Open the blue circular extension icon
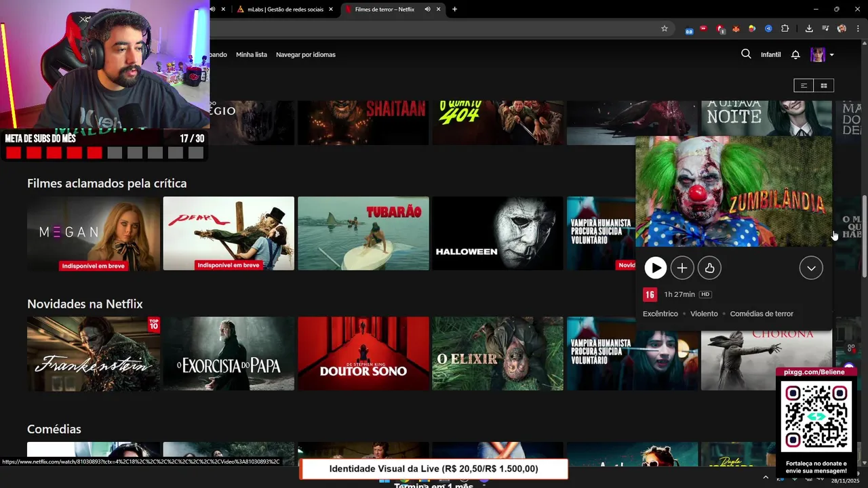868x488 pixels. click(x=768, y=28)
